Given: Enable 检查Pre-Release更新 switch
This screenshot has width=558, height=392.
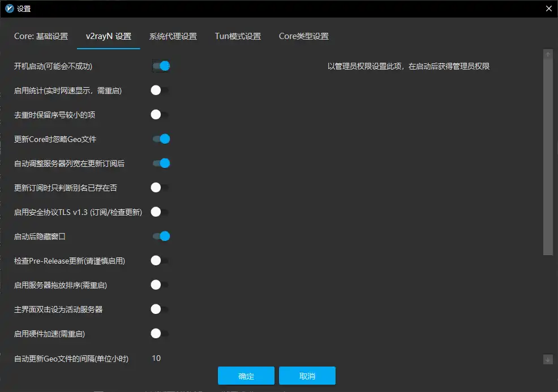Looking at the screenshot, I should coord(160,260).
